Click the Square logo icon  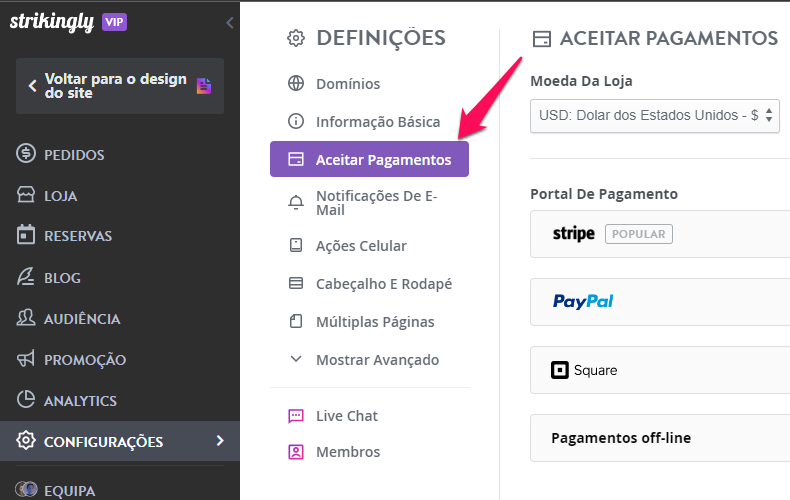pos(559,370)
